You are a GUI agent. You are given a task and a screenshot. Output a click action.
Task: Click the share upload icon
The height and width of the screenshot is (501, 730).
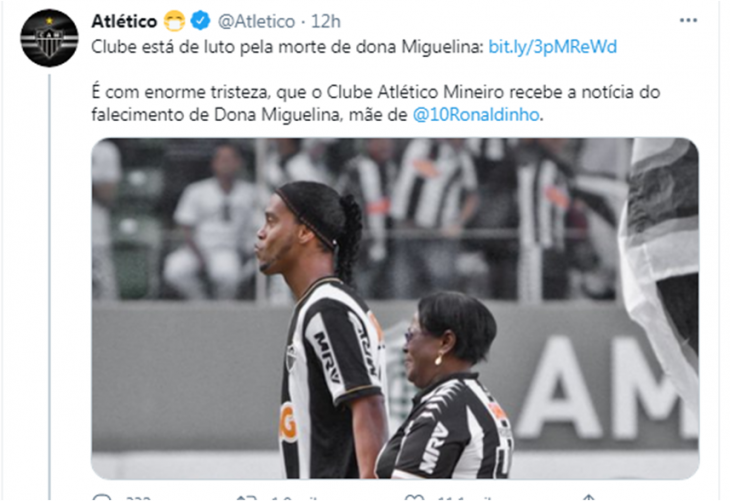click(x=588, y=497)
